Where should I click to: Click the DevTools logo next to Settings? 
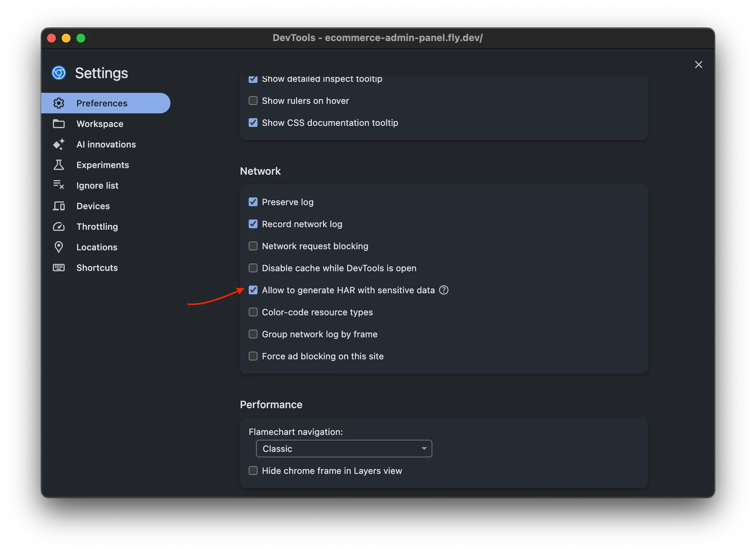[58, 73]
